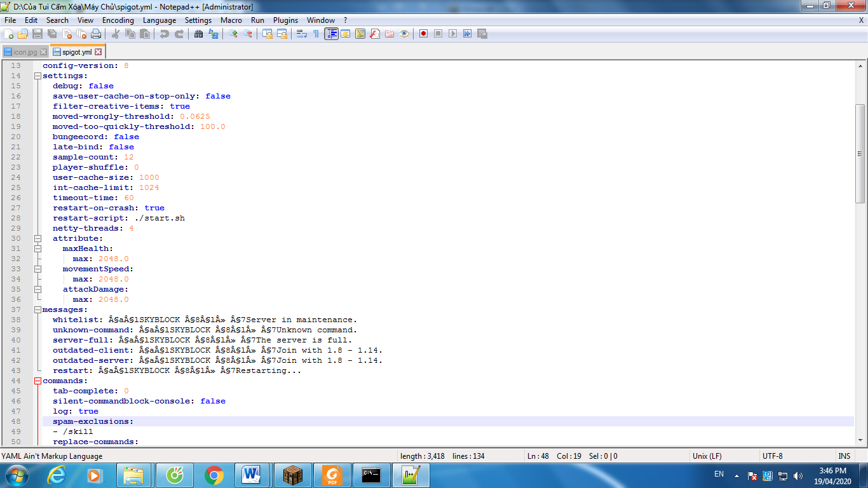Click the New file toolbar icon

(x=8, y=34)
